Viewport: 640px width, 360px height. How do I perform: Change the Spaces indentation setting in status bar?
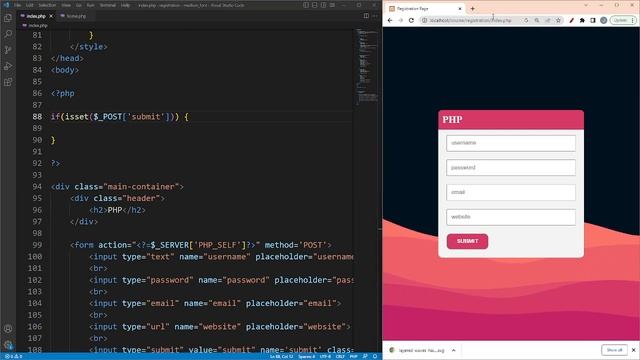[306, 356]
